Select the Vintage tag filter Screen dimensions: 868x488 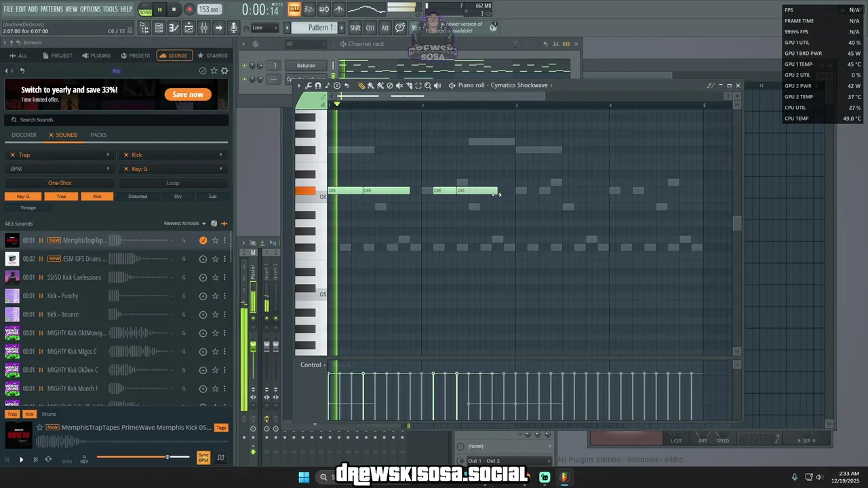[x=28, y=207]
